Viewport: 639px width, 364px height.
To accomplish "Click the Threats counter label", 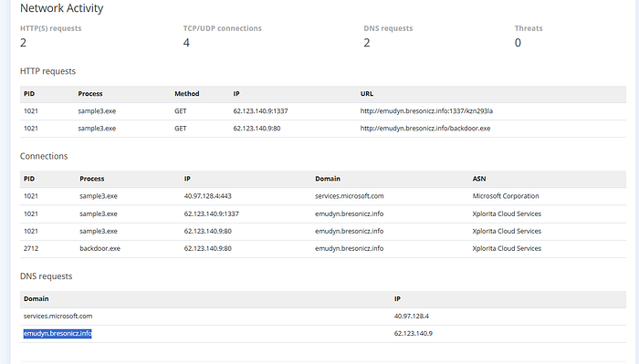I will click(x=529, y=28).
